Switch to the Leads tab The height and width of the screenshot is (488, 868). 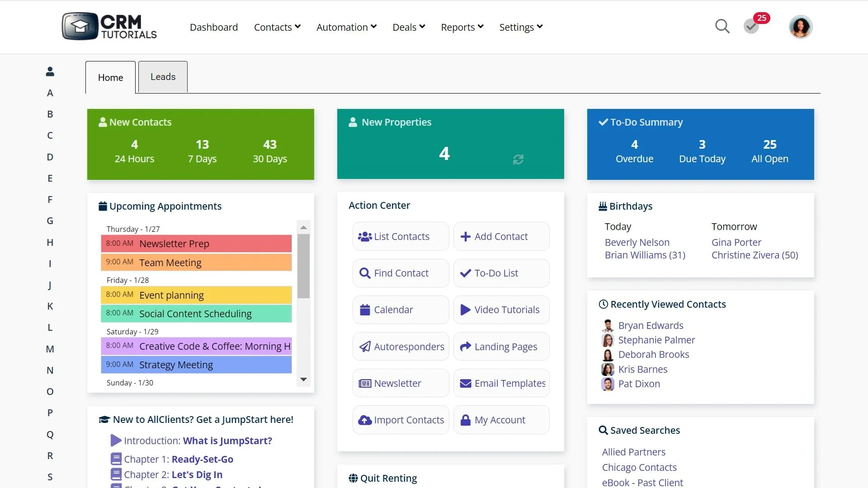163,77
